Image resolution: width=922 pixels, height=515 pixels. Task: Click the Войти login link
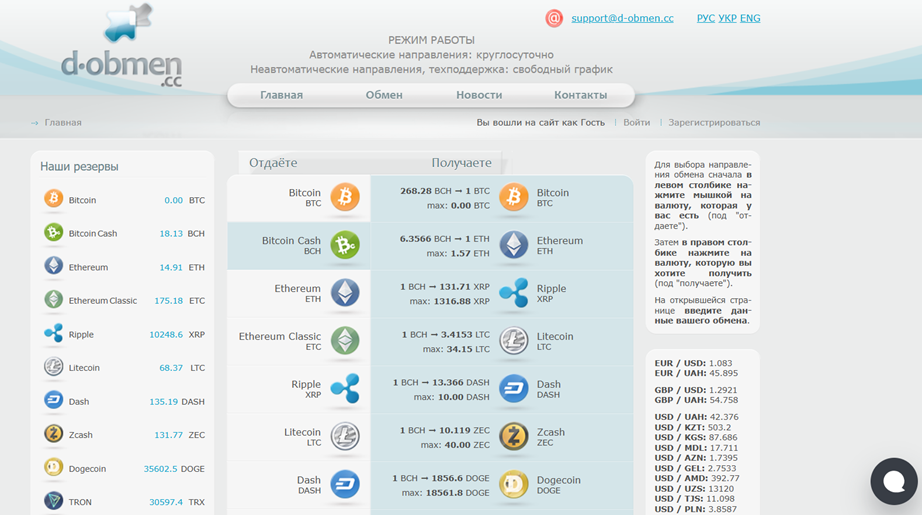coord(637,122)
